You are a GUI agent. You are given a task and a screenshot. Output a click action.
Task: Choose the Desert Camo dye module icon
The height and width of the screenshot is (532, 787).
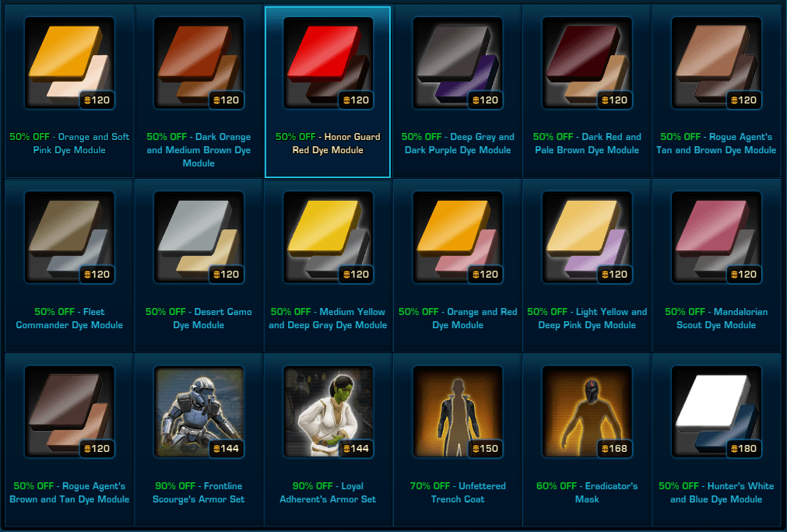click(x=199, y=237)
